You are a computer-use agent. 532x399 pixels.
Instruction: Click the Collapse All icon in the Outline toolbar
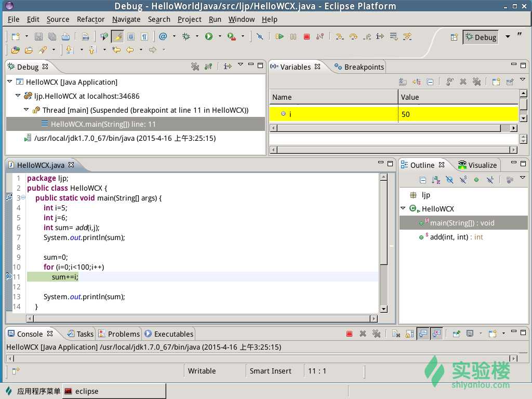click(423, 180)
